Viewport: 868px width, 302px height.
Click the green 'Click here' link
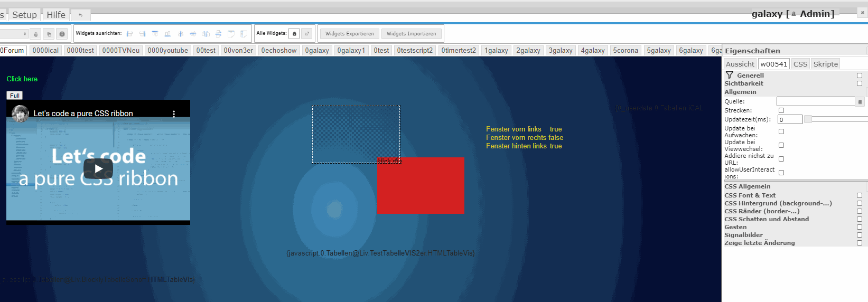point(22,79)
